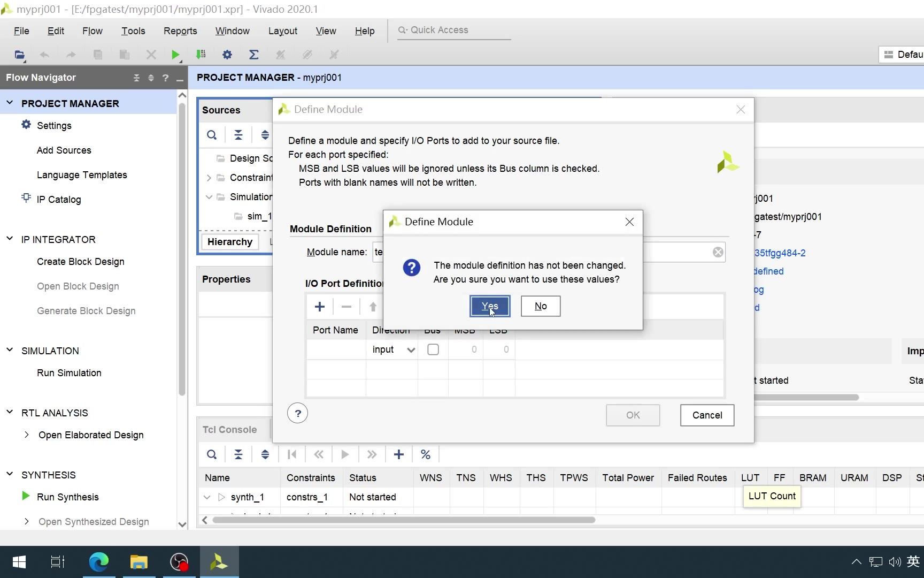Viewport: 924px width, 578px height.
Task: Collapse all design runs
Action: [x=238, y=454]
